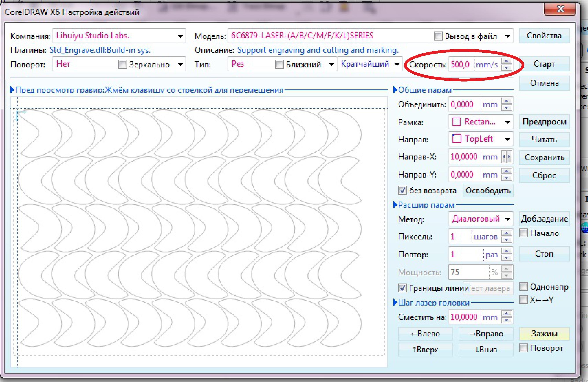The width and height of the screenshot is (588, 382).
Task: Increase Скорость with up spinner arrow
Action: (x=507, y=61)
